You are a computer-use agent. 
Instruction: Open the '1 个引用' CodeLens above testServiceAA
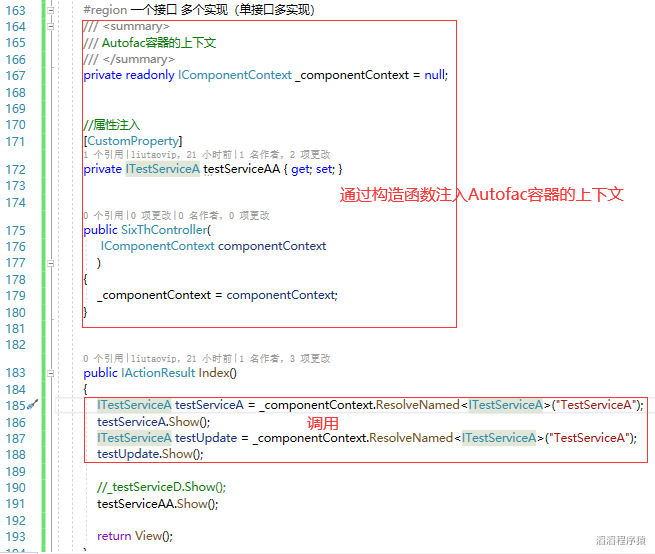pos(103,155)
